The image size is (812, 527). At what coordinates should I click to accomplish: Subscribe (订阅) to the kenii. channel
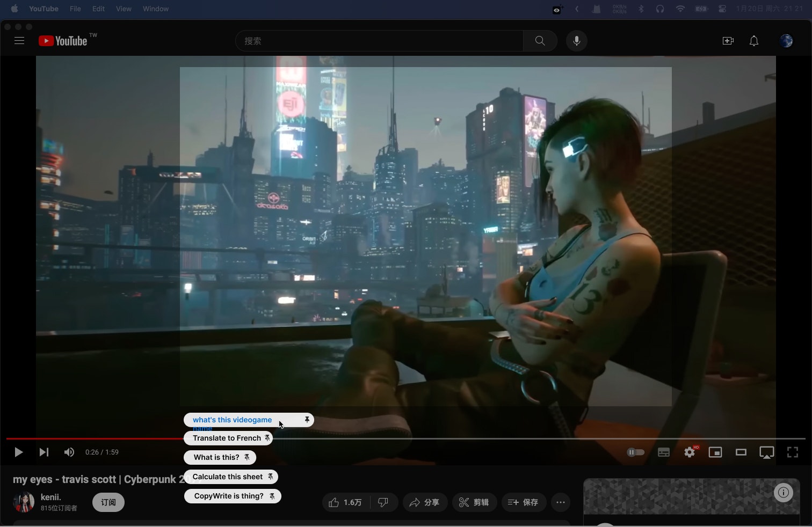tap(108, 502)
